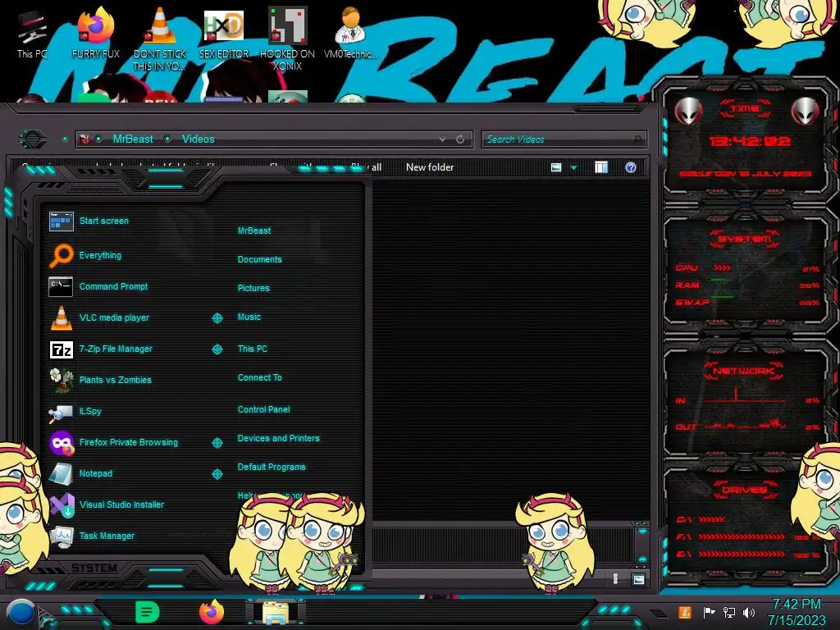
Task: Expand the Firefox Private Browsing jump list arrow
Action: tap(217, 443)
